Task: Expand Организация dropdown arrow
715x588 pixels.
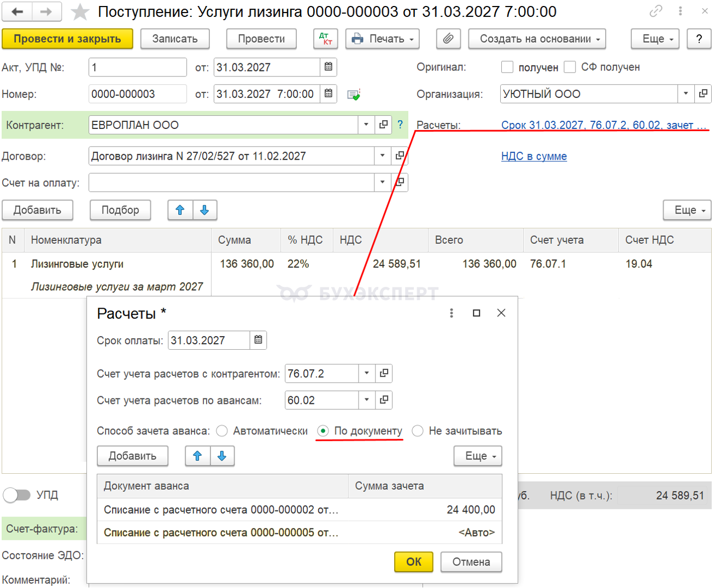Action: coord(686,93)
